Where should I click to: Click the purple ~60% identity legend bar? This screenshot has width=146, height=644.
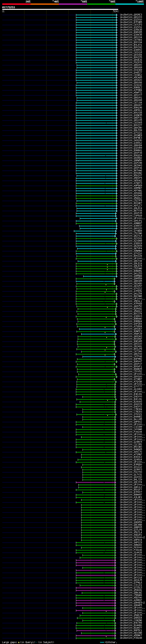(73, 4)
